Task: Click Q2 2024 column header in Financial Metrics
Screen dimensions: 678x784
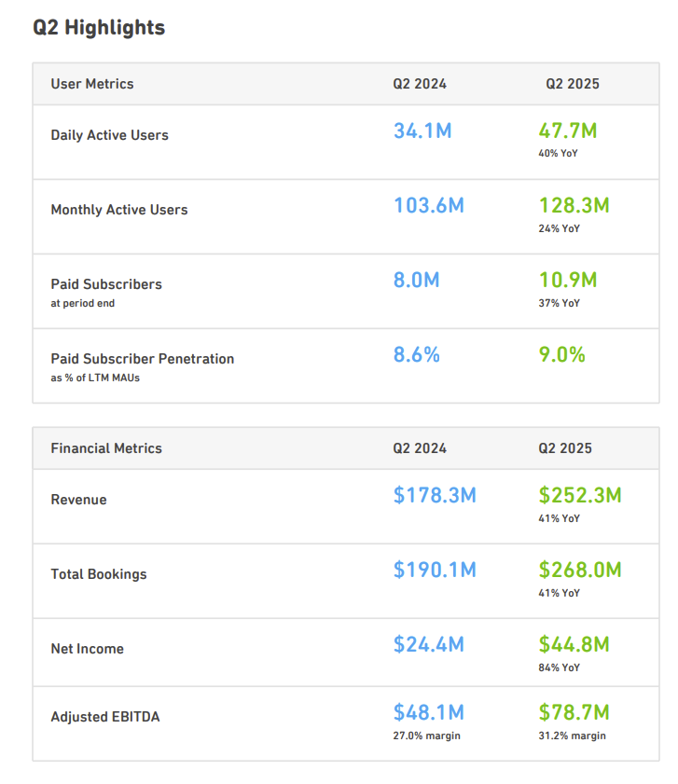Action: pyautogui.click(x=420, y=448)
